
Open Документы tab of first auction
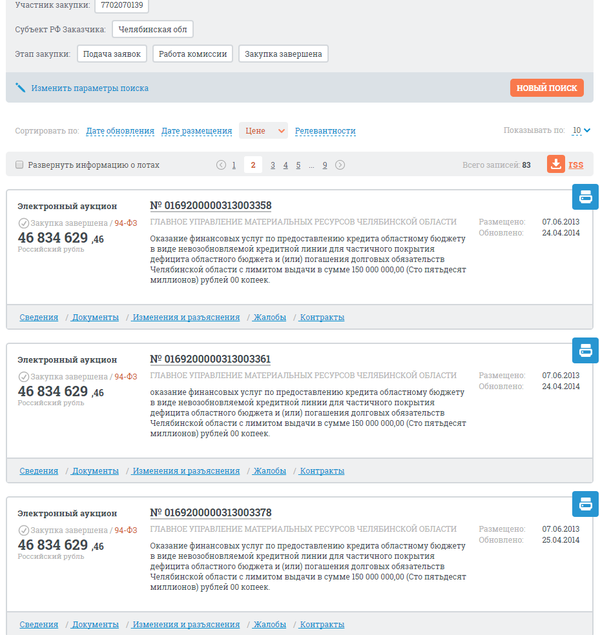point(95,317)
